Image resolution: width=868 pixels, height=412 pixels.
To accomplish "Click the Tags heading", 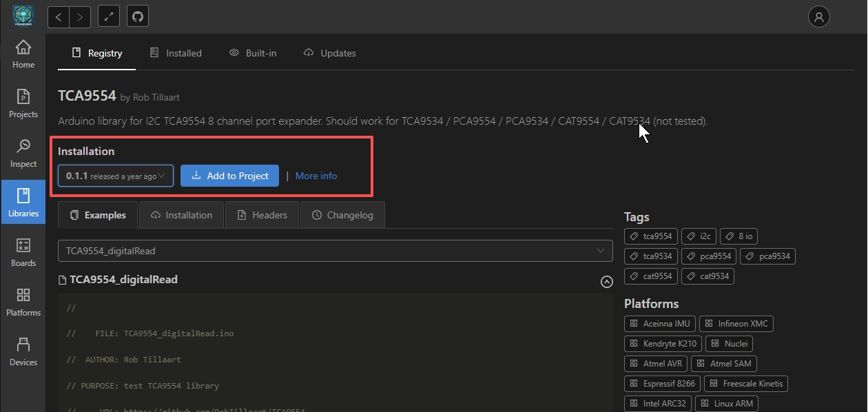I will pyautogui.click(x=637, y=217).
